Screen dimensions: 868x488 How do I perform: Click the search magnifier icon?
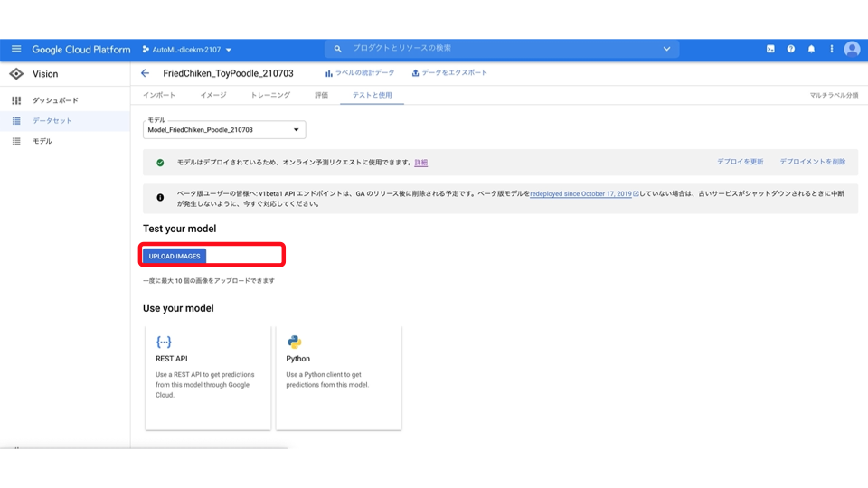[337, 49]
